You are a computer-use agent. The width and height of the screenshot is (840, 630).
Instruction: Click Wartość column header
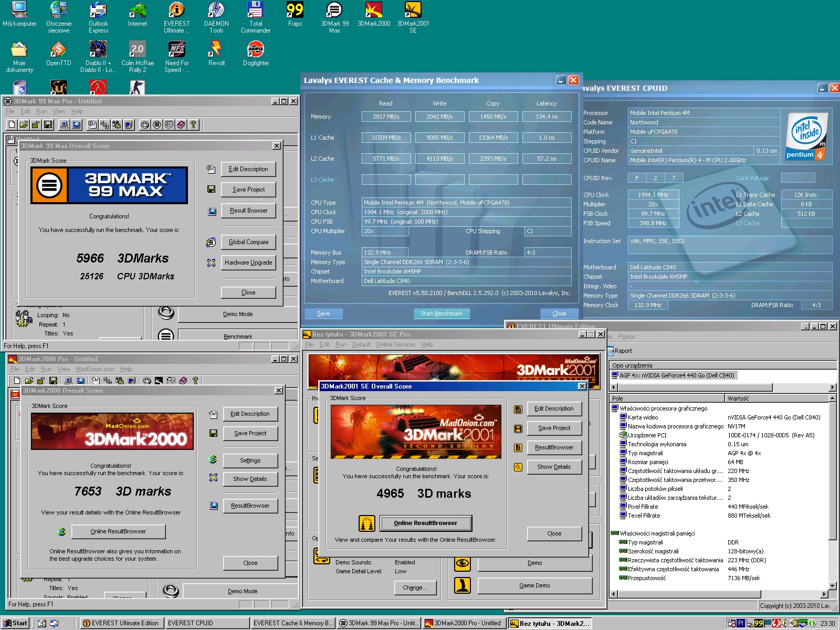[776, 398]
